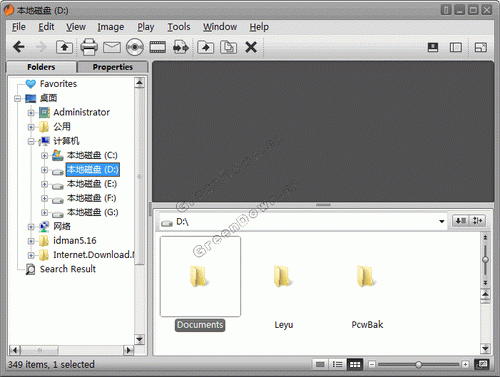Toggle the folder sidebar layout icon
The height and width of the screenshot is (377, 500).
pos(456,47)
